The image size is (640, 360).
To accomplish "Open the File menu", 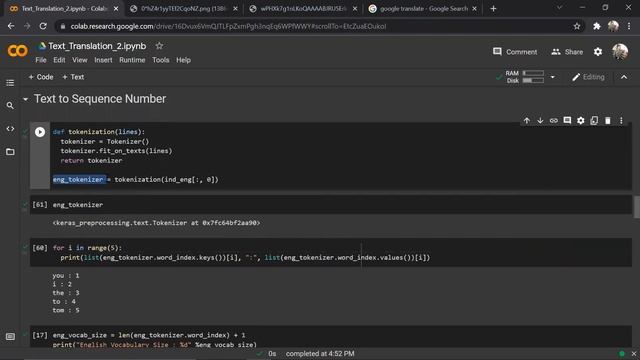I will click(x=41, y=60).
